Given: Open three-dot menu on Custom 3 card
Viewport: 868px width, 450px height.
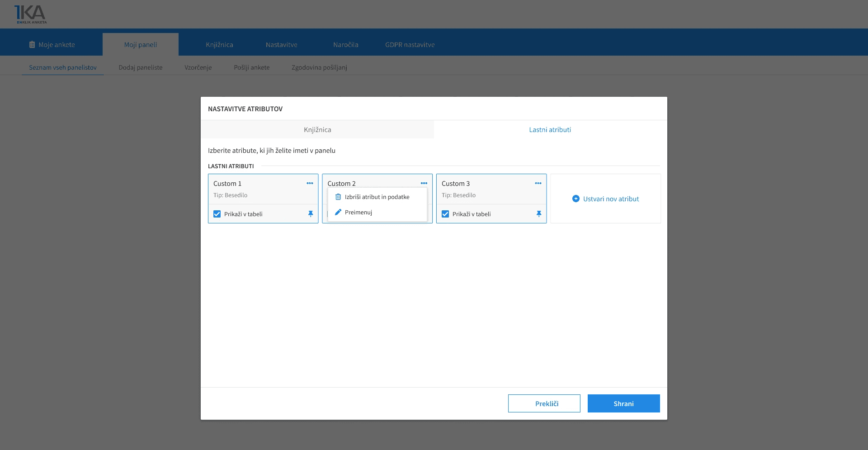Looking at the screenshot, I should (x=538, y=183).
